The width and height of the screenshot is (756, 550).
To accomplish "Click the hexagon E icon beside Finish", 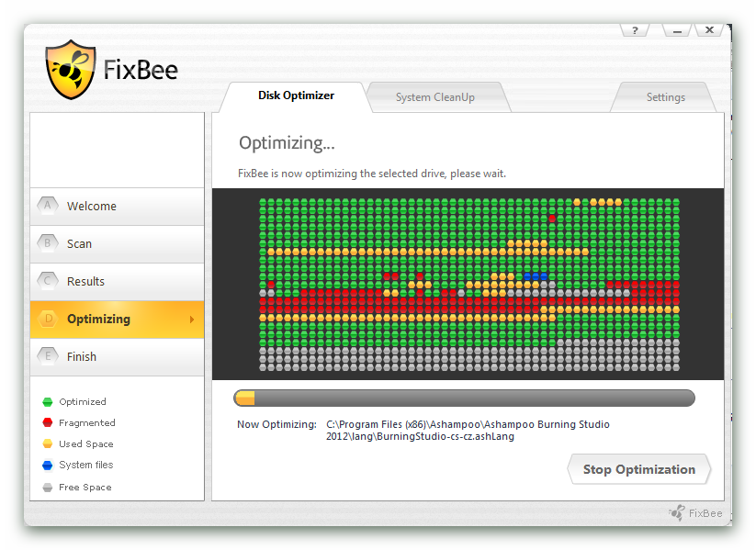I will [x=48, y=357].
